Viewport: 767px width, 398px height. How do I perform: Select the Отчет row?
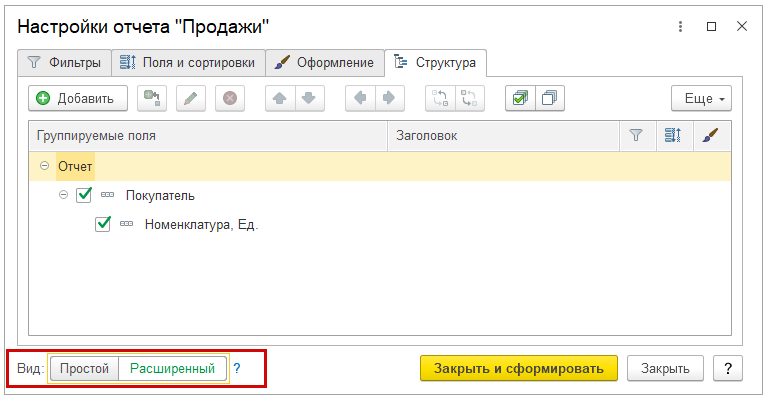click(380, 166)
